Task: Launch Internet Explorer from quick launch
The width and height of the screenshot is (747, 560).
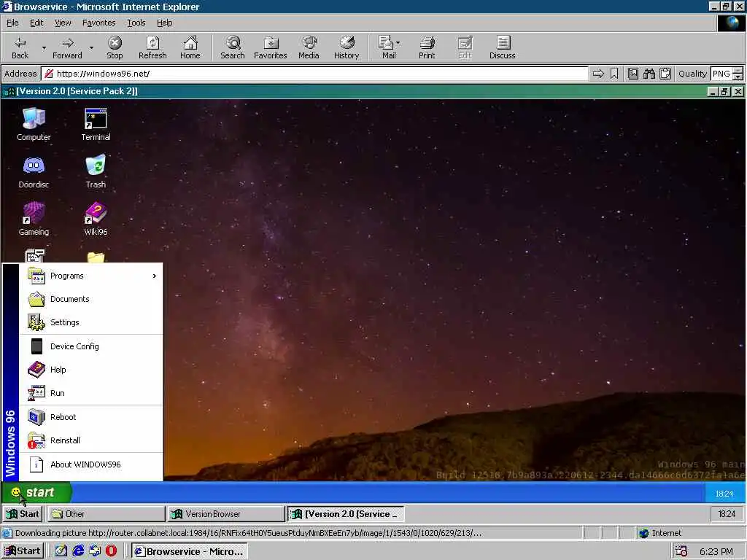Action: pyautogui.click(x=78, y=551)
